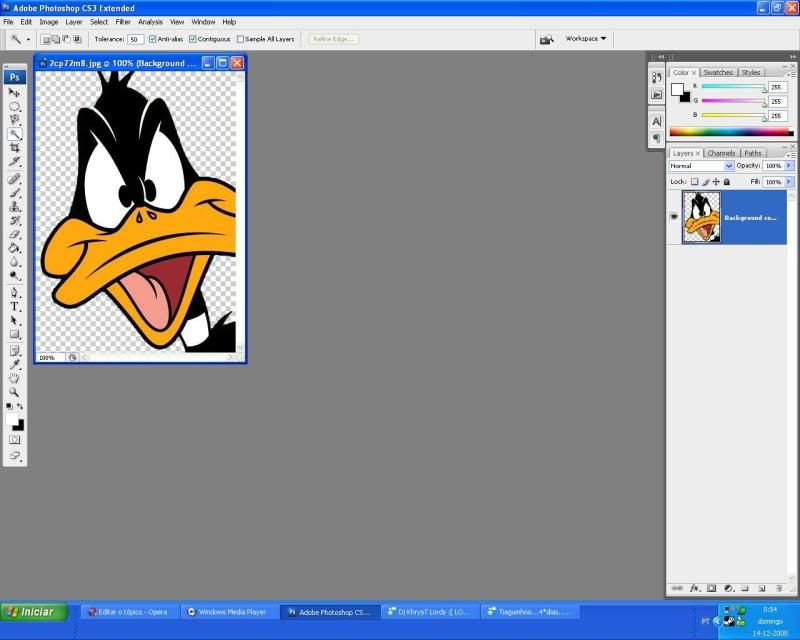Change screen mode button in toolbox
The width and height of the screenshot is (800, 640).
[14, 455]
